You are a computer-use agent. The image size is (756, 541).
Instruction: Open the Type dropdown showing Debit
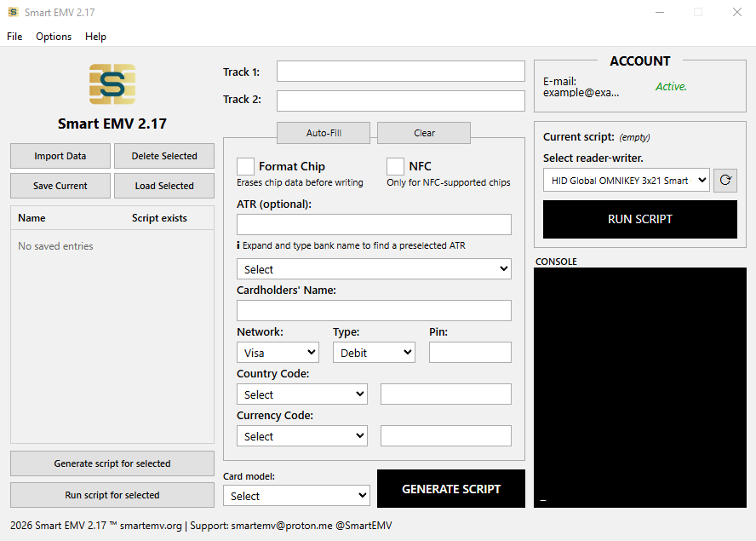(x=374, y=353)
